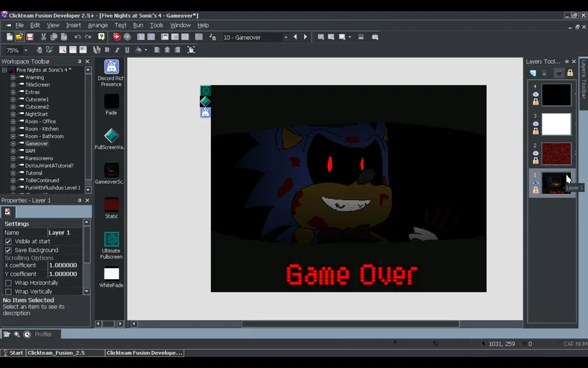
Task: Open the Run menu
Action: [138, 25]
